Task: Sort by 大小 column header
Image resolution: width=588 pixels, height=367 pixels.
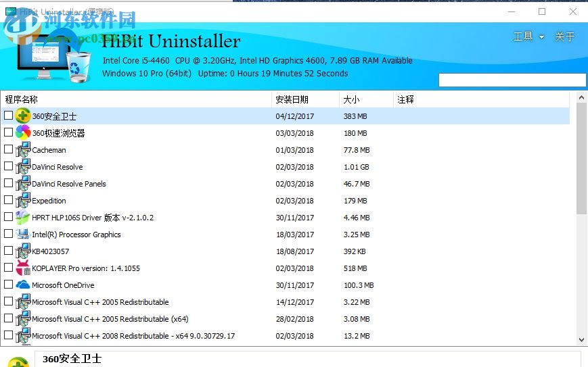Action: pyautogui.click(x=366, y=99)
